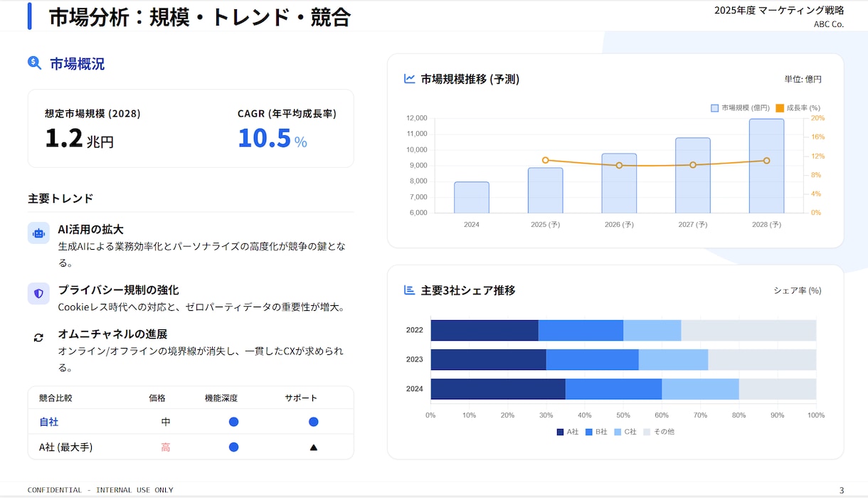
Task: Click the 主要3社シェア推移 chart title
Action: [x=468, y=290]
